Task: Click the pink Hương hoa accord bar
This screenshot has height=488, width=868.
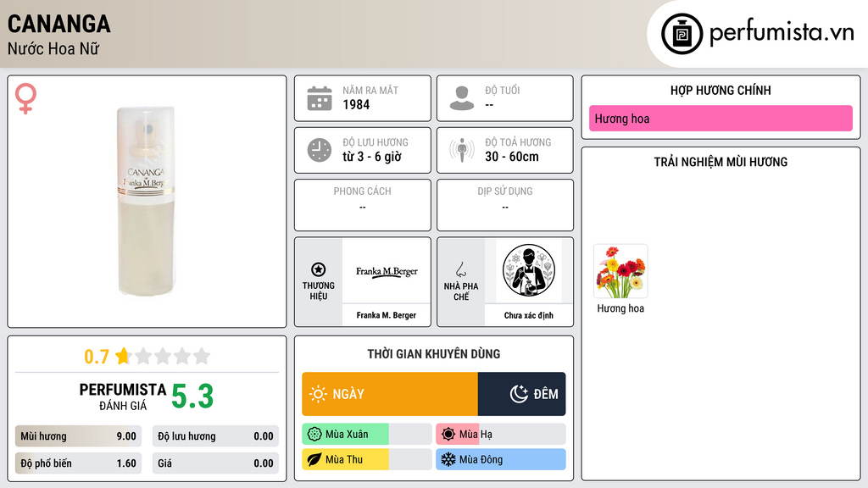Action: [721, 119]
